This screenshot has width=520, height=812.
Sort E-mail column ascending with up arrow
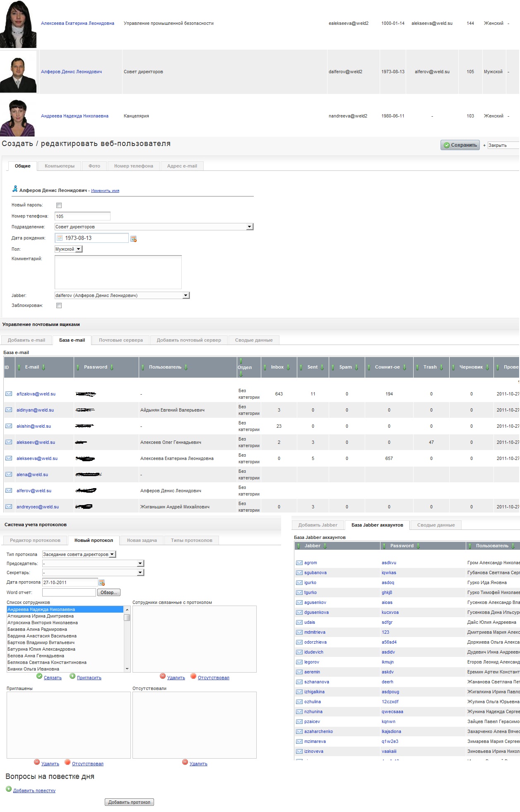coord(19,367)
